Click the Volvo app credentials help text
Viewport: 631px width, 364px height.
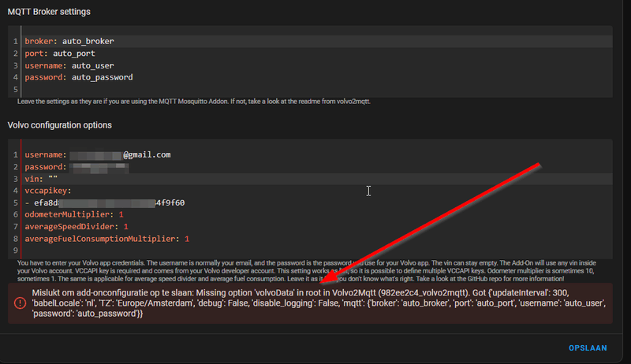coord(307,271)
